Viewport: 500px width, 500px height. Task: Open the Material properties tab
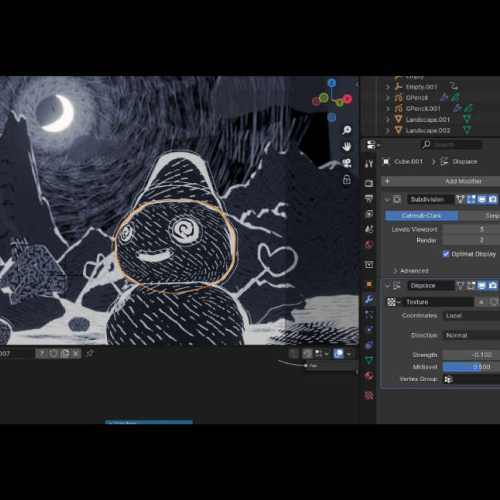click(x=369, y=376)
